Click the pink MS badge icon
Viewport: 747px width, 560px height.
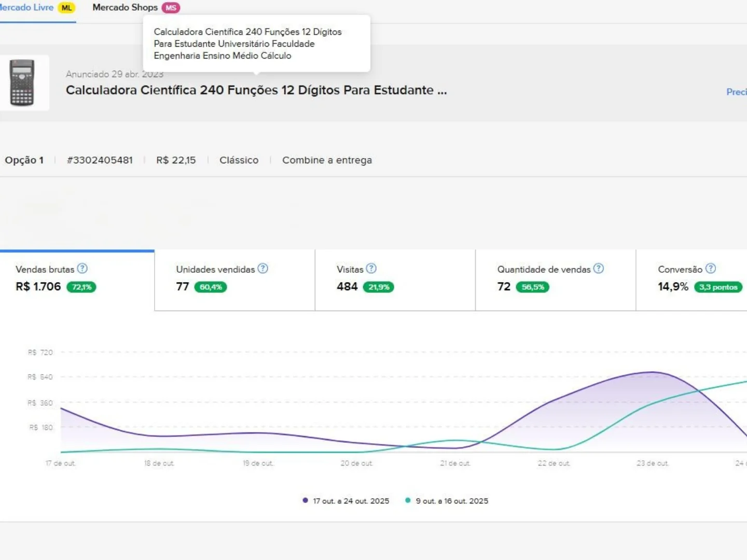tap(171, 8)
